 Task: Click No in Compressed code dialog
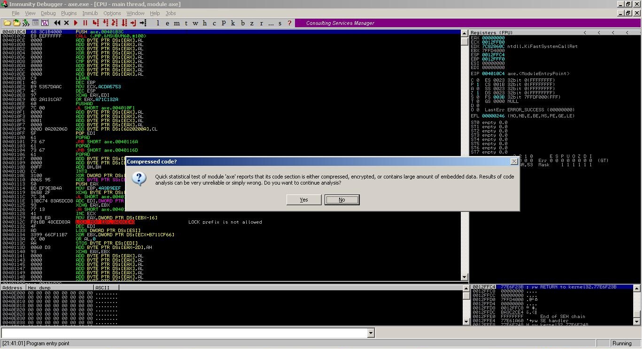342,200
